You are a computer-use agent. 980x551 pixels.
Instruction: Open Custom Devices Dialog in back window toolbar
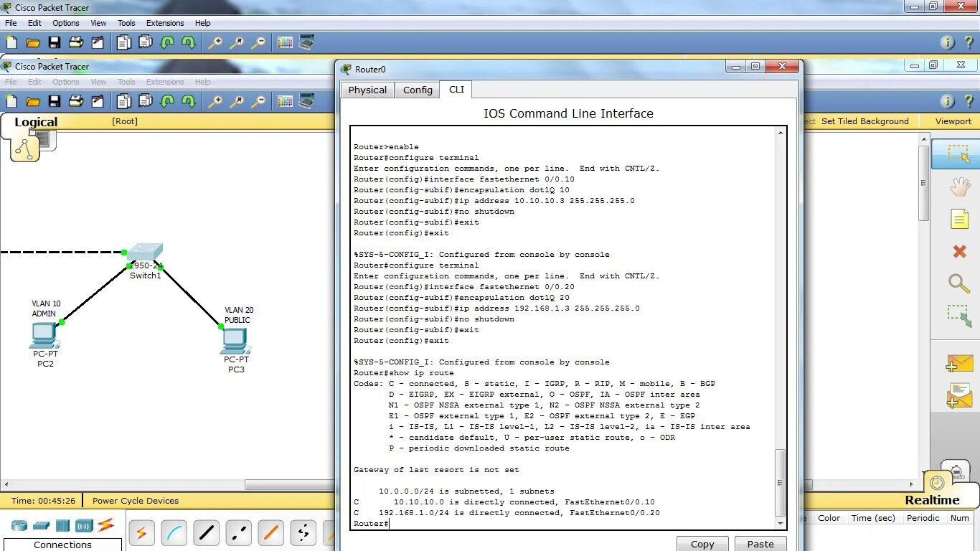pos(306,43)
